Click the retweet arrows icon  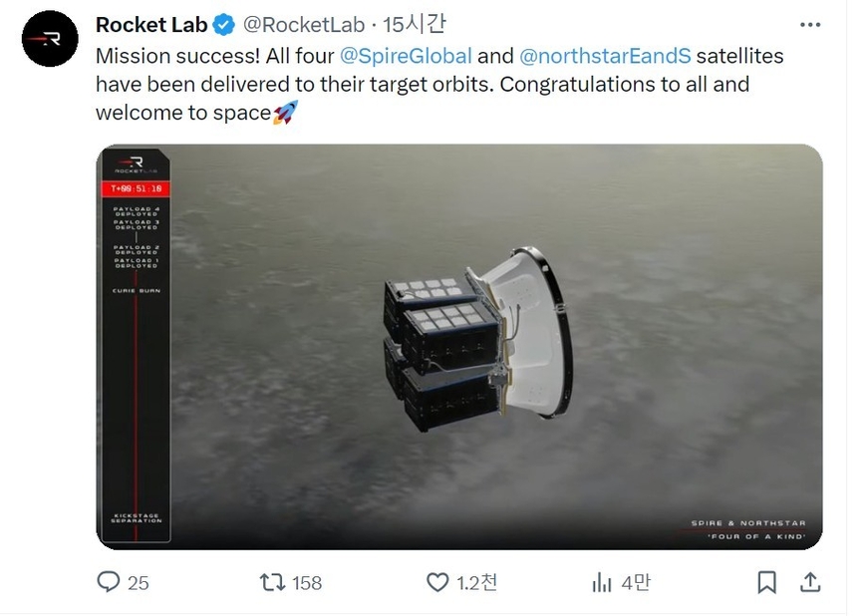click(x=272, y=582)
